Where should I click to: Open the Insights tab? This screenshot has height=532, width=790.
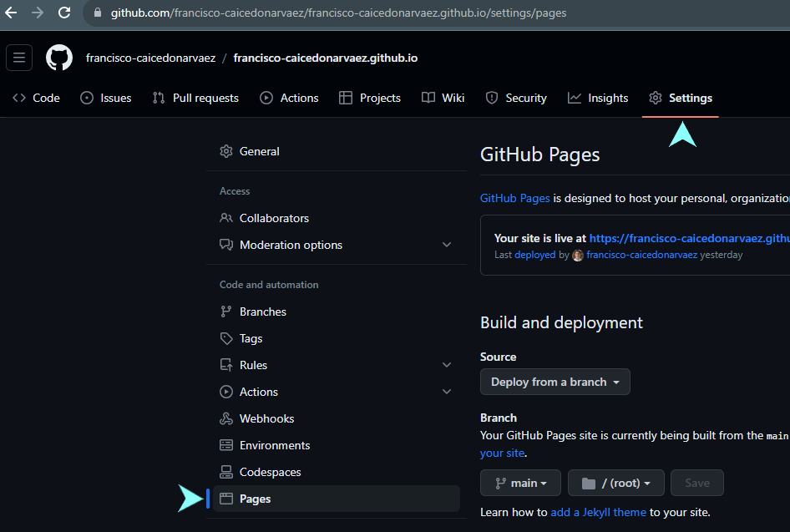(598, 98)
